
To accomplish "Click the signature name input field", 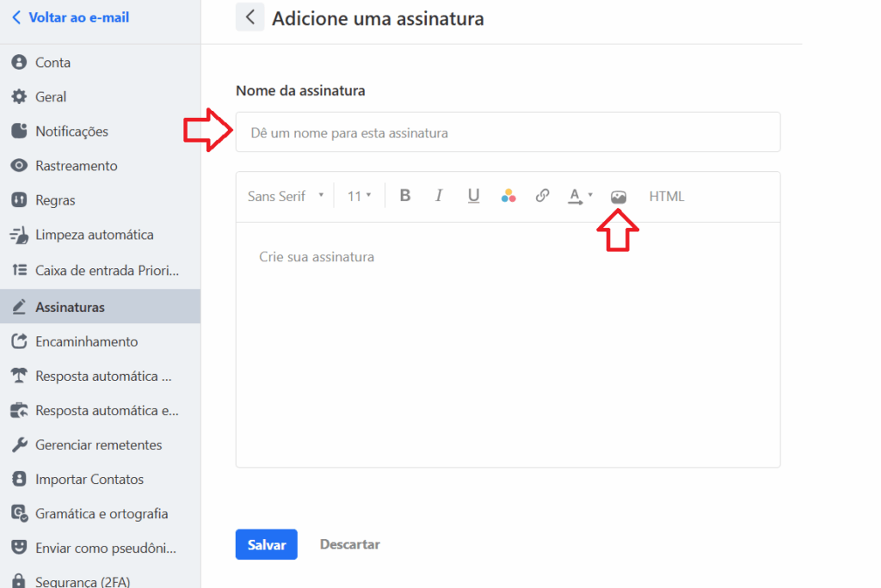I will pos(508,132).
